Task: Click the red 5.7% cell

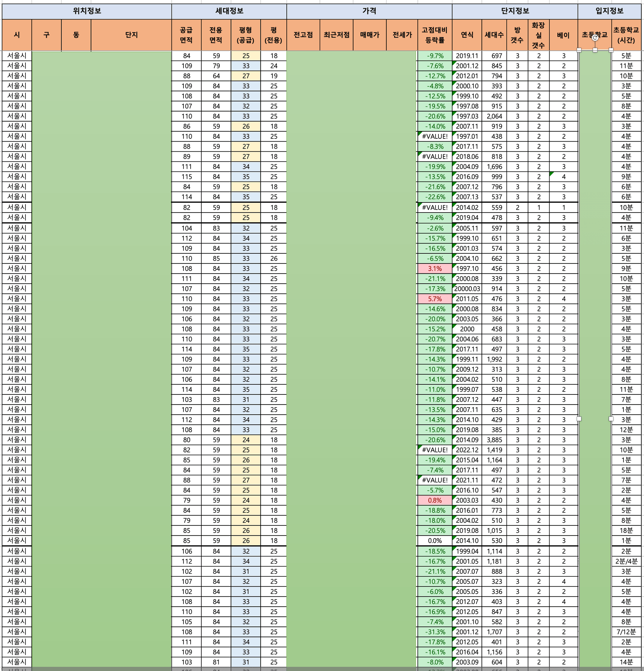Action: [x=435, y=299]
